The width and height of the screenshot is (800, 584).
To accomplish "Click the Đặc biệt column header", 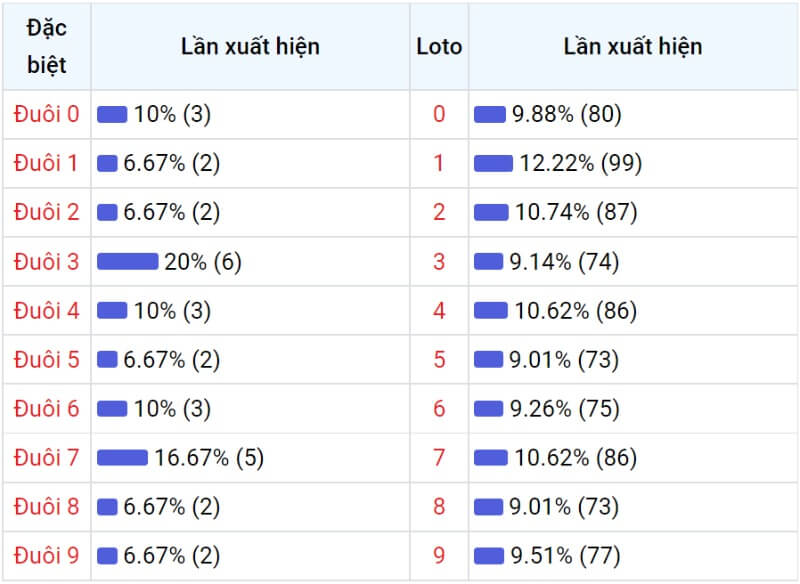I will coord(46,46).
